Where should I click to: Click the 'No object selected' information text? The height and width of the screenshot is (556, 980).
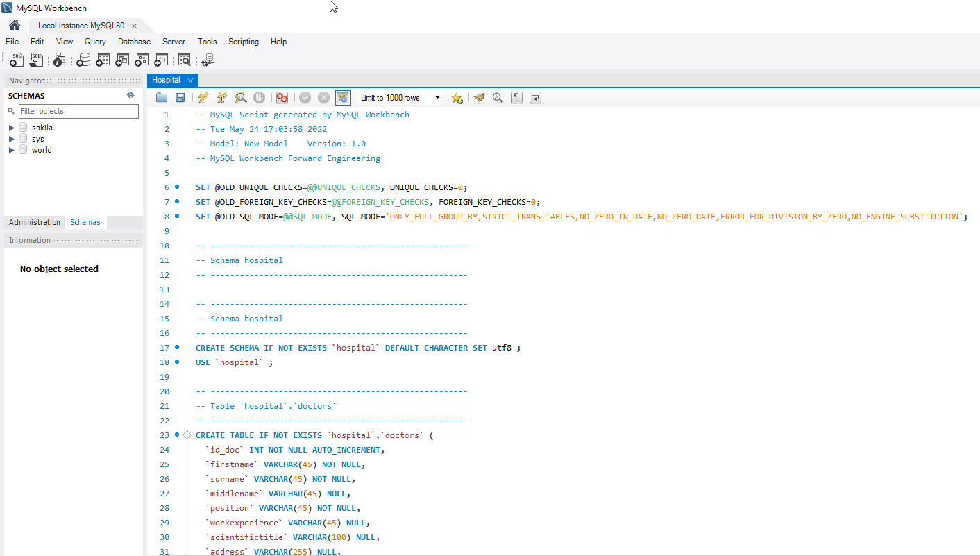tap(59, 269)
